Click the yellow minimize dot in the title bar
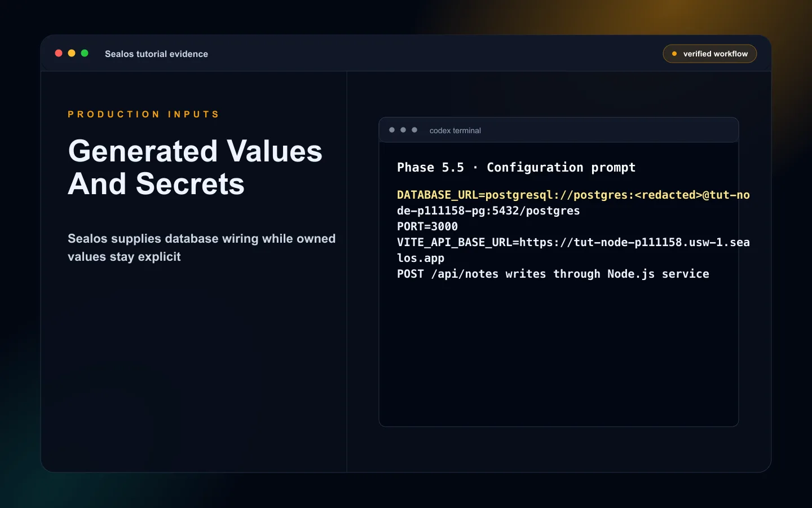This screenshot has width=812, height=508. [72, 53]
